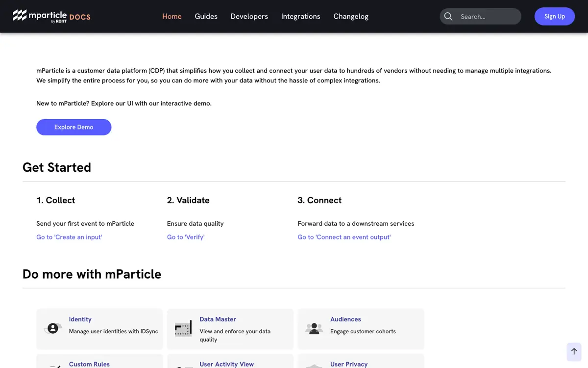Click 'Forward data to a downstream services' text
Viewport: 588px width, 368px height.
[x=356, y=223]
